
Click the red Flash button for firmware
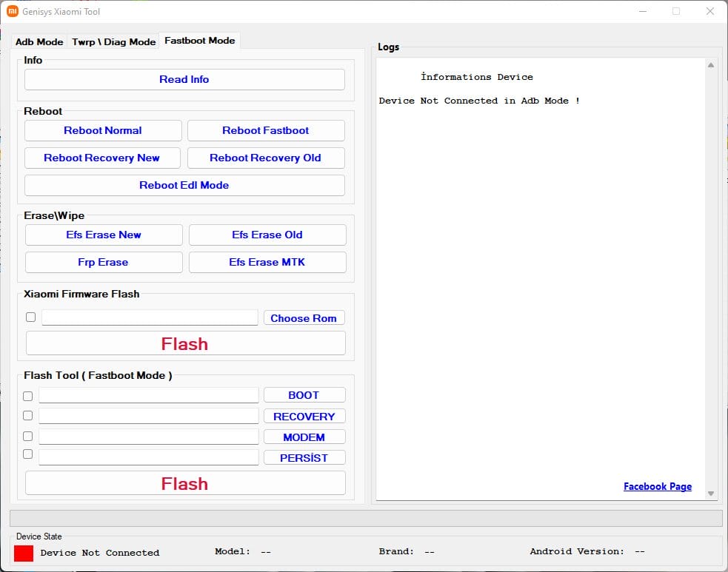click(x=184, y=343)
